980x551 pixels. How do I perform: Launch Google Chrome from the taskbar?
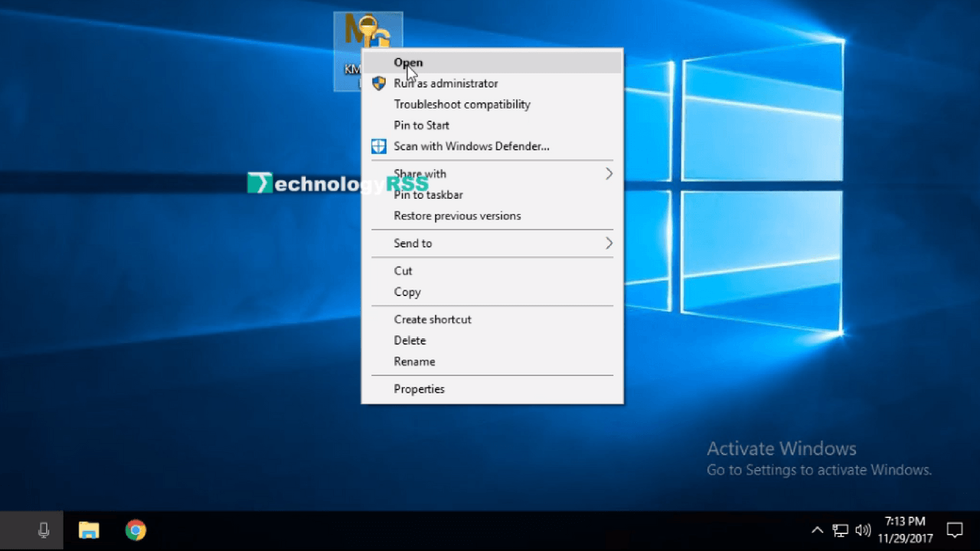(136, 530)
